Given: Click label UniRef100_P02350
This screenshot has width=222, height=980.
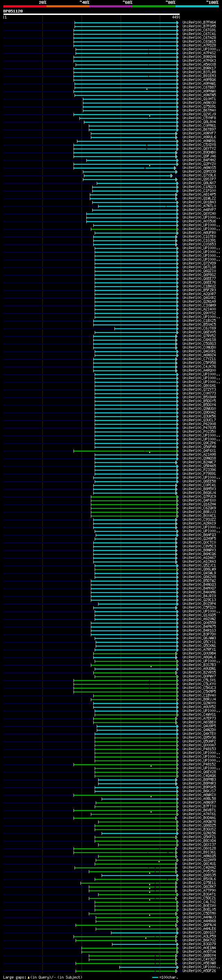Looking at the screenshot, I should 199,431.
